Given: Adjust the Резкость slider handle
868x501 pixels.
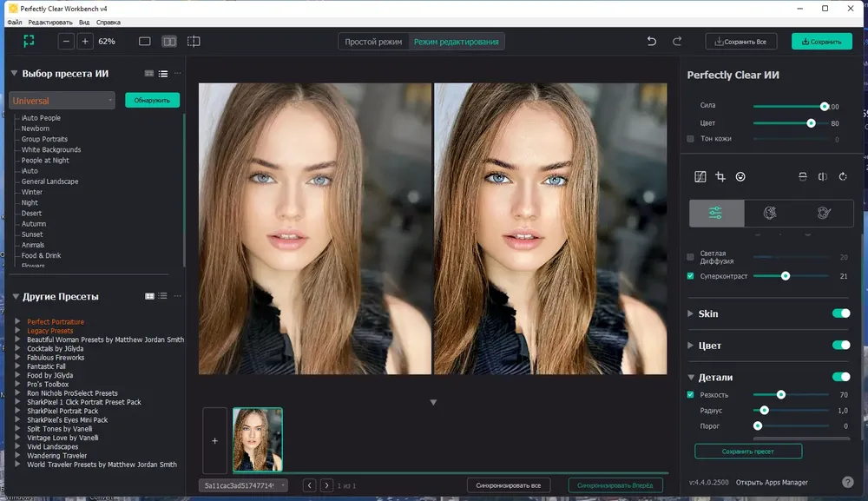Looking at the screenshot, I should click(x=780, y=395).
